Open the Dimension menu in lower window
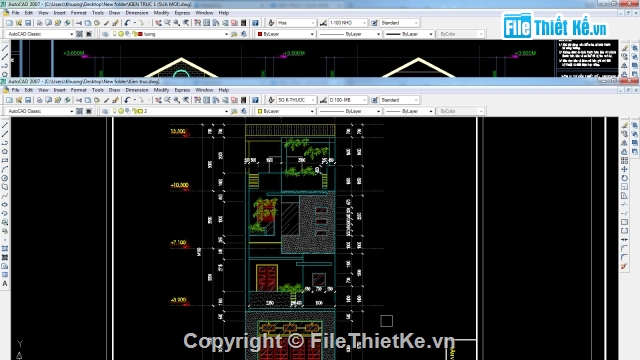The width and height of the screenshot is (640, 360). (137, 90)
